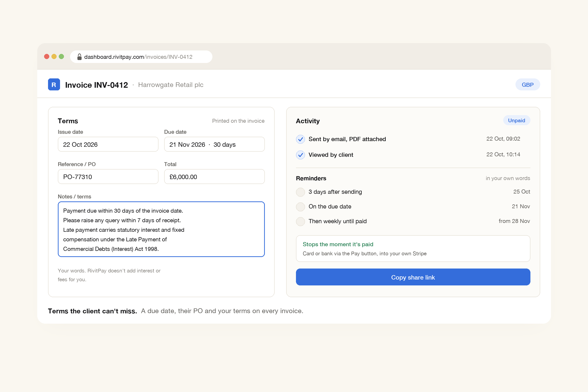Toggle the 3 days after sending reminder
588x392 pixels.
tap(300, 192)
